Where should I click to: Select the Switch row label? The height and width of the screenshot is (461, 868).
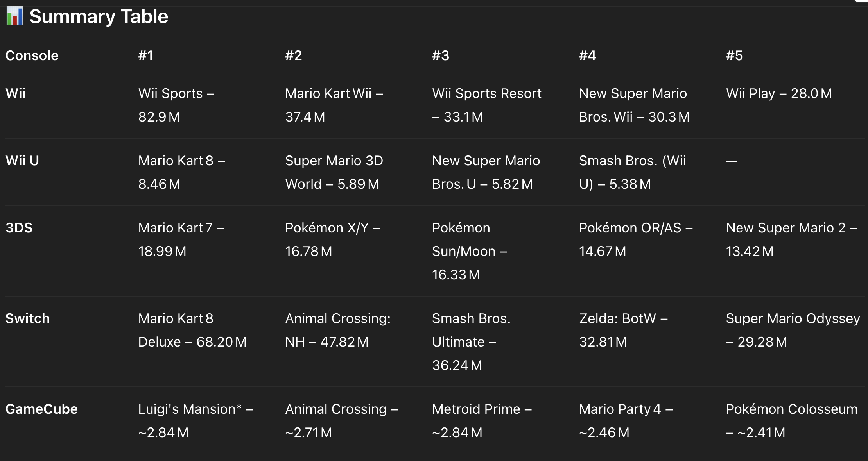pyautogui.click(x=28, y=318)
